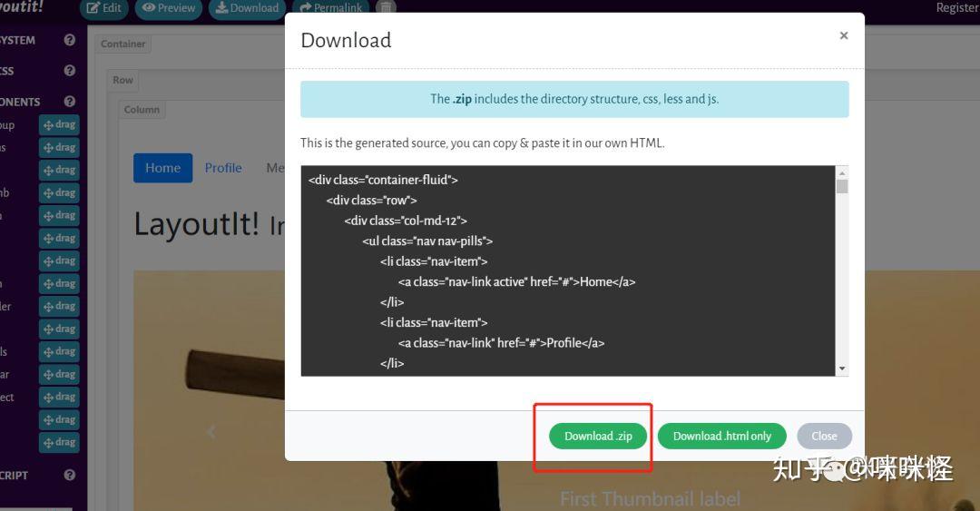Click the Edit button in top toolbar
This screenshot has height=511, width=980.
pyautogui.click(x=103, y=8)
